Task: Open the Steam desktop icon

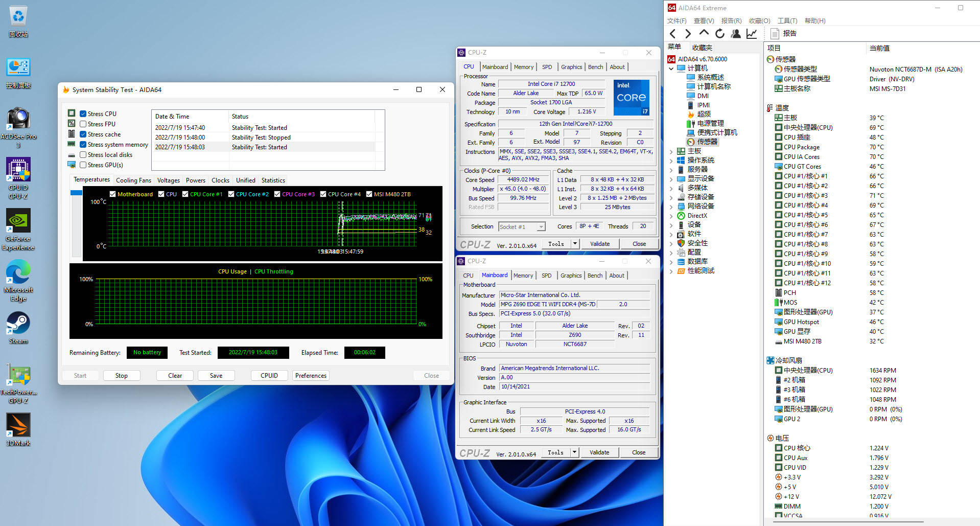Action: click(18, 328)
